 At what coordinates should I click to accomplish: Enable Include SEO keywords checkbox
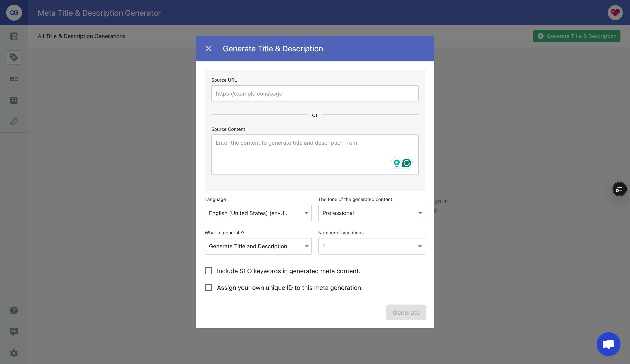(208, 271)
